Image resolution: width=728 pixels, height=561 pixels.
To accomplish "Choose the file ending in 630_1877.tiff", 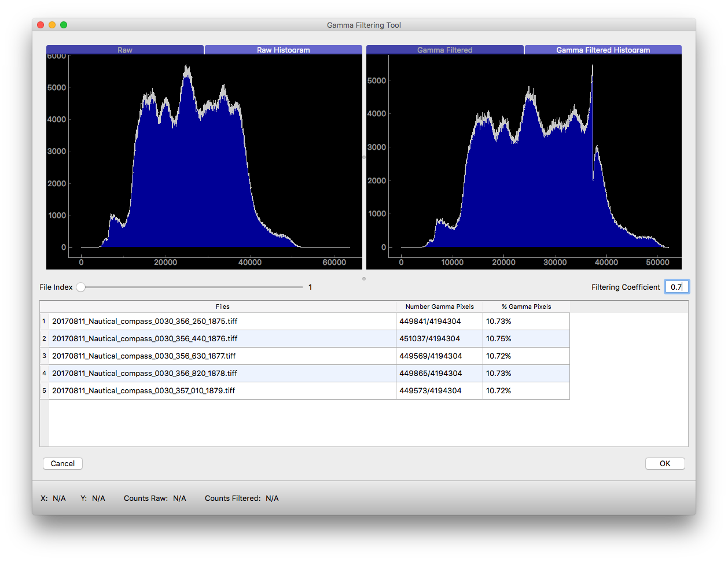I will click(144, 356).
